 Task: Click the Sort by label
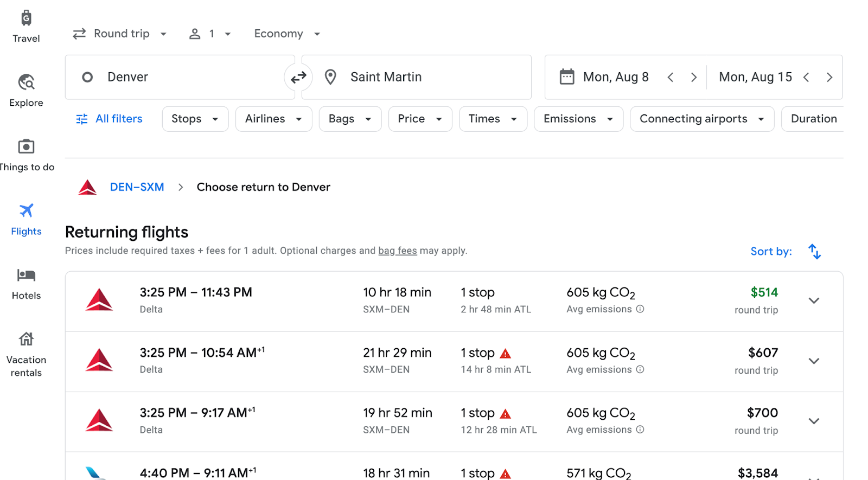[771, 252]
